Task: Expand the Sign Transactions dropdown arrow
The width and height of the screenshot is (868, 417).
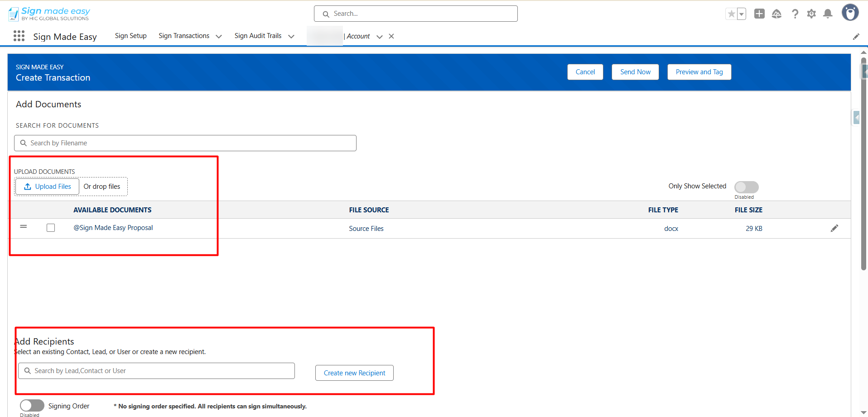Action: tap(219, 37)
